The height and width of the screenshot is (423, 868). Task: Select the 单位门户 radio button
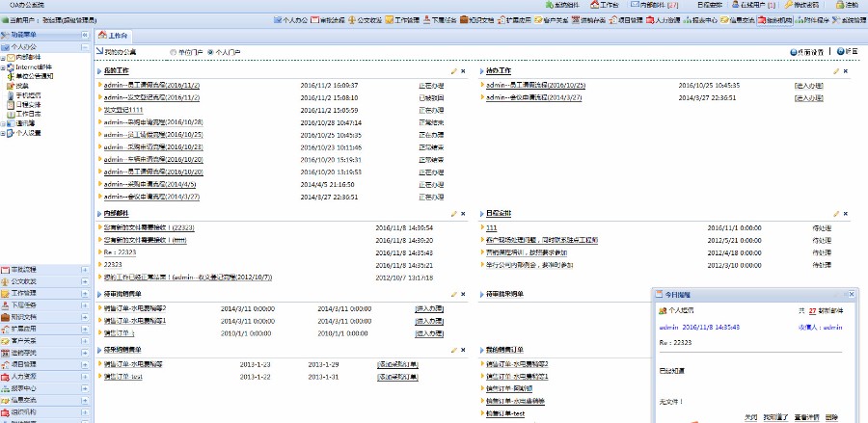174,52
